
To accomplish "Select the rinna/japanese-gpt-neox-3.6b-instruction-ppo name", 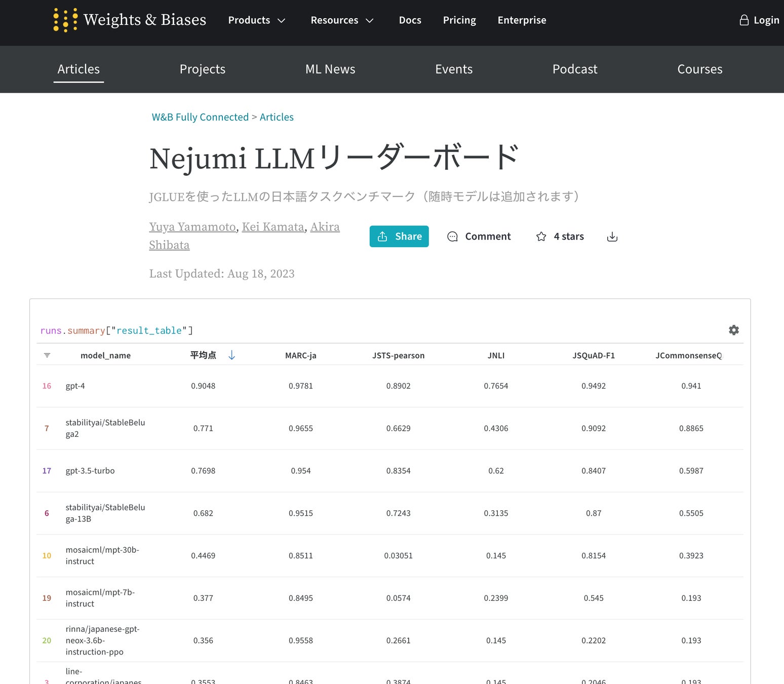I will (x=102, y=641).
